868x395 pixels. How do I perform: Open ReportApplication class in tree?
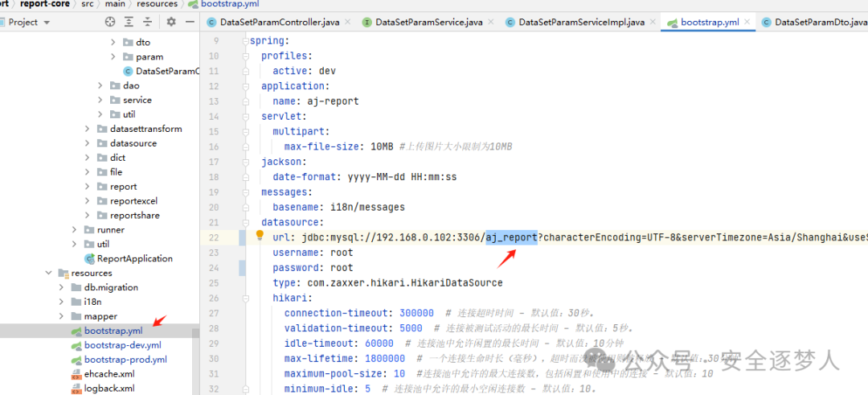(x=129, y=258)
